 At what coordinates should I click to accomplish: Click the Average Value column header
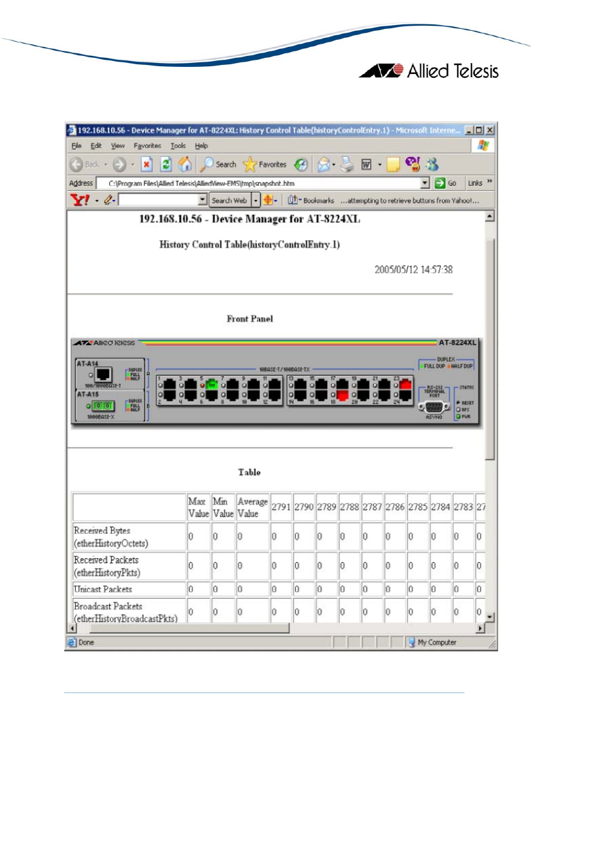pyautogui.click(x=253, y=507)
